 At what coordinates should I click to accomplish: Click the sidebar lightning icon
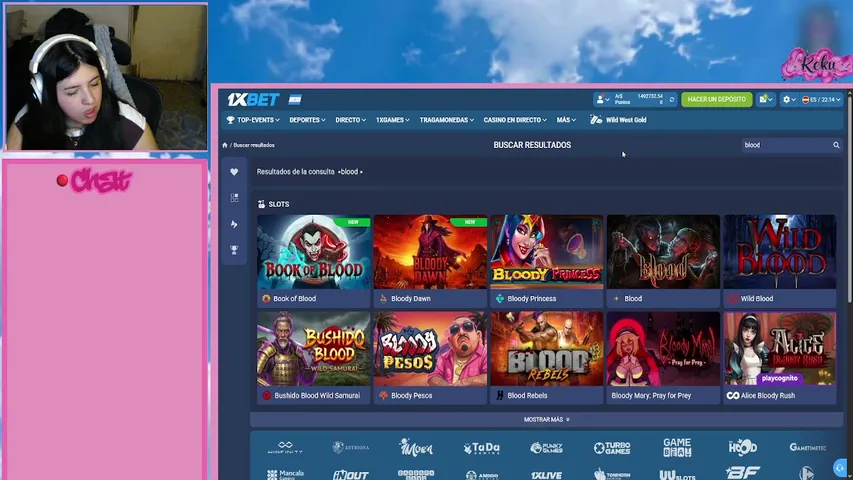234,224
